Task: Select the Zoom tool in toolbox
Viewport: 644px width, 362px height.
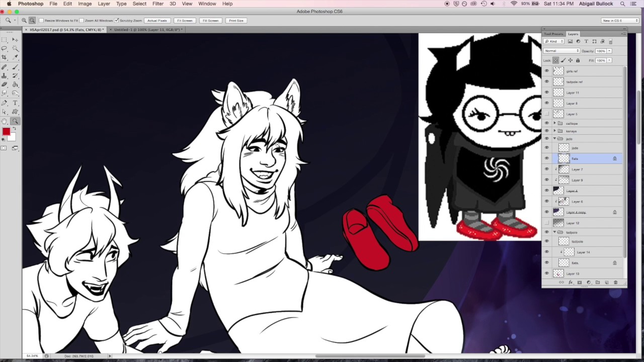Action: click(15, 121)
